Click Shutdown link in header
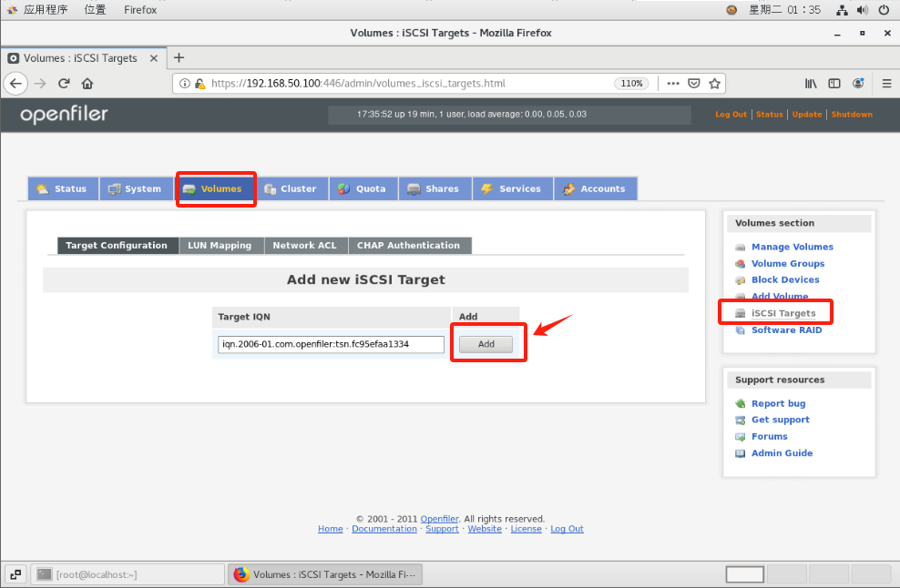This screenshot has height=588, width=900. (852, 115)
